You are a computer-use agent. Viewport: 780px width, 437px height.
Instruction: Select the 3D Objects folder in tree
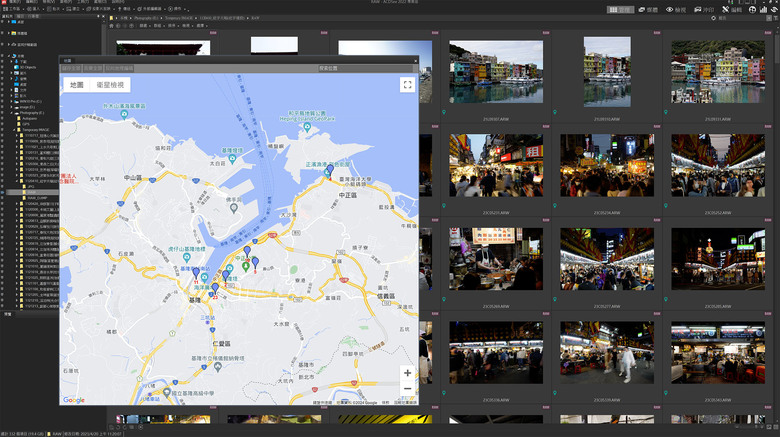click(x=25, y=67)
